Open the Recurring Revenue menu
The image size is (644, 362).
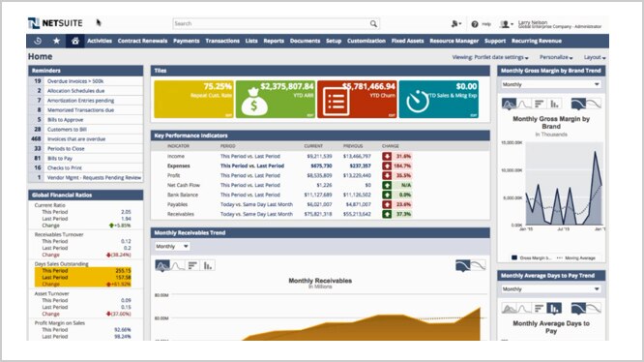point(537,41)
